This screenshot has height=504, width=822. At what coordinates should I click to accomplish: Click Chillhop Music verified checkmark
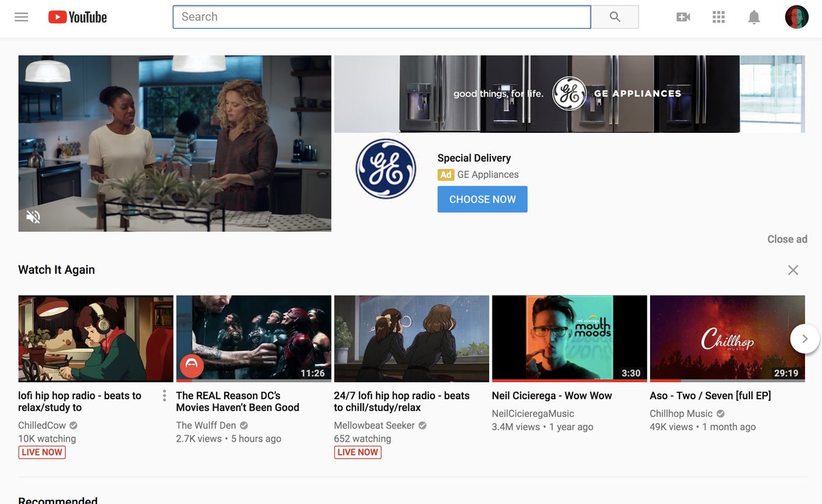coord(721,414)
